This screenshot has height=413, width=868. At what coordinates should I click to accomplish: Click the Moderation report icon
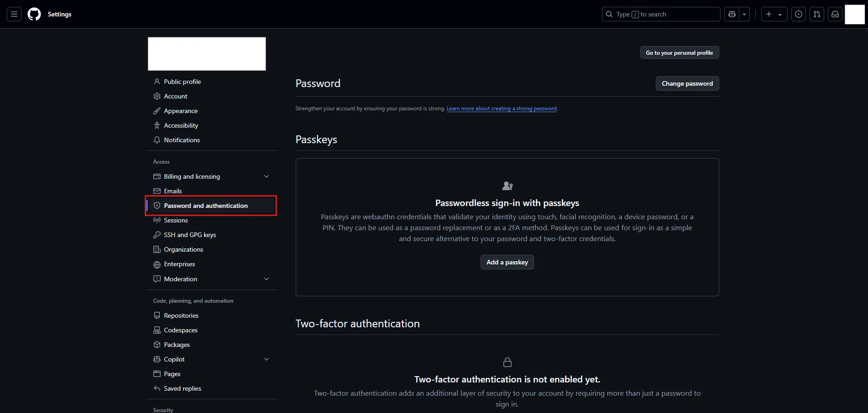tap(157, 279)
